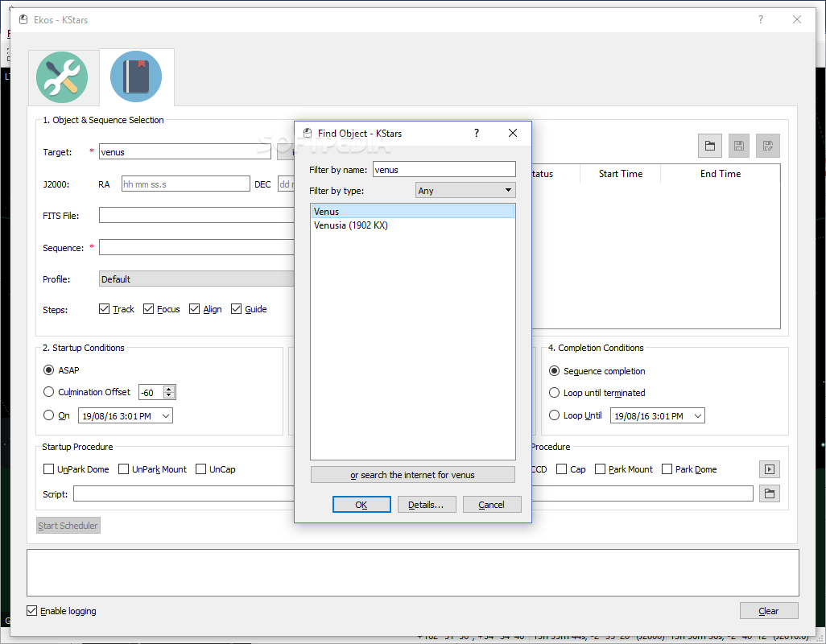Open the Profile Default dropdown
Viewport: 826px width, 644px height.
click(x=196, y=279)
